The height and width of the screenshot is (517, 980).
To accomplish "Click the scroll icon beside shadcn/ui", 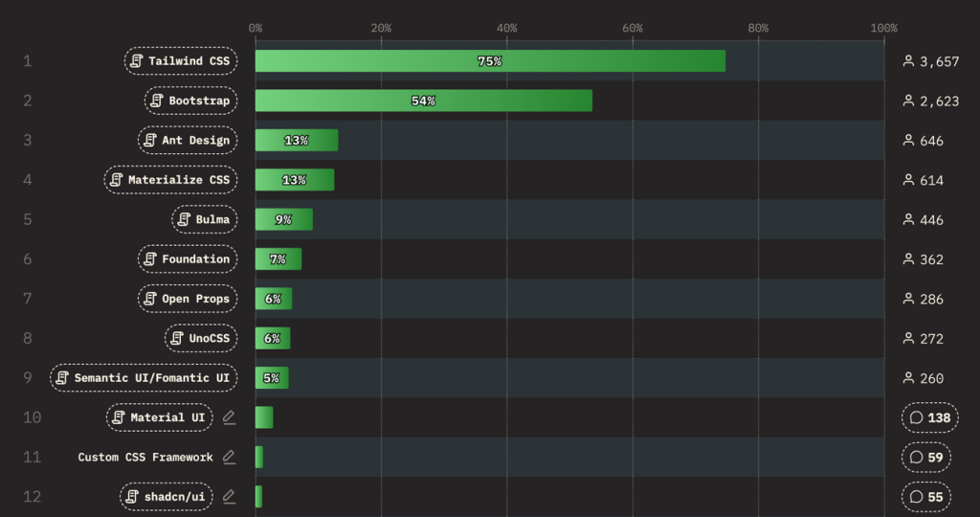I will click(x=132, y=496).
